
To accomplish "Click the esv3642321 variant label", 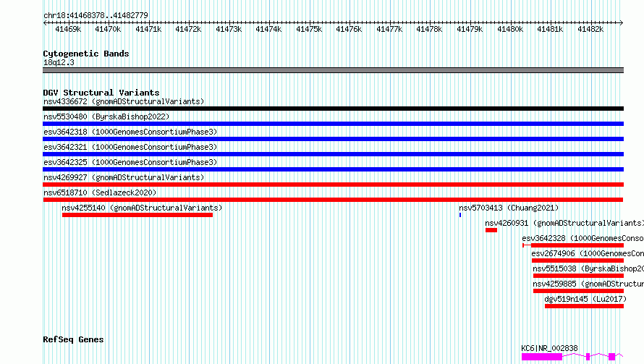I will pos(130,147).
